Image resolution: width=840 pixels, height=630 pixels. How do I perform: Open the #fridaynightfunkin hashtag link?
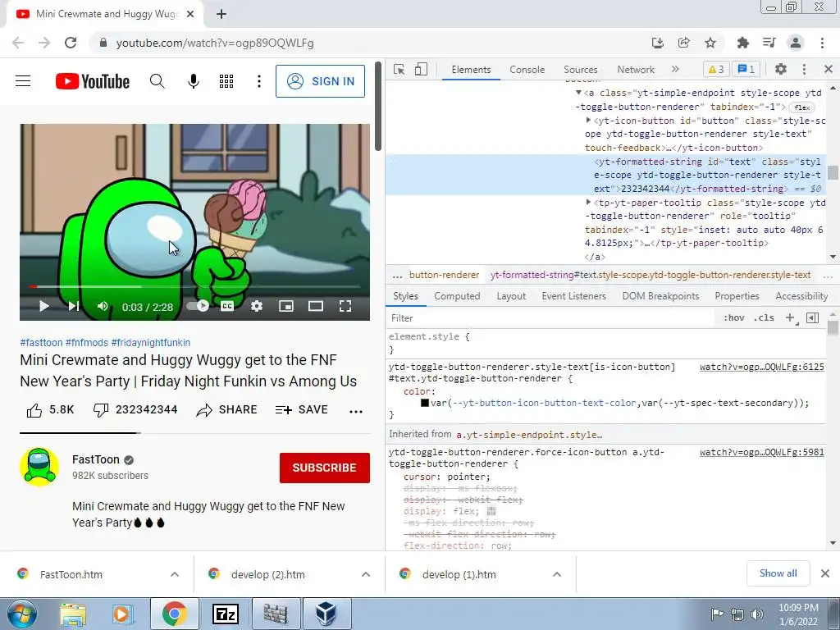coord(151,342)
